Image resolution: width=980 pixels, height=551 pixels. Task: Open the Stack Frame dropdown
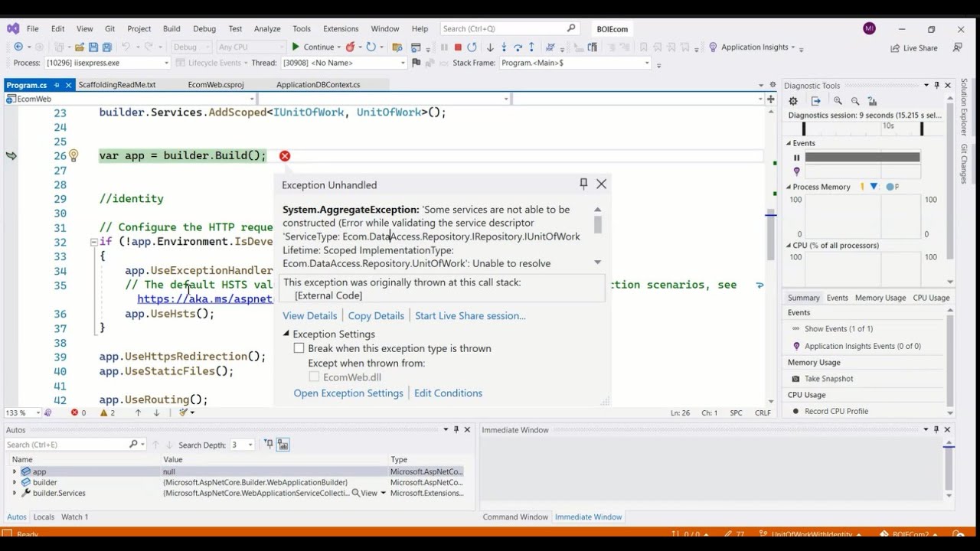(x=647, y=63)
